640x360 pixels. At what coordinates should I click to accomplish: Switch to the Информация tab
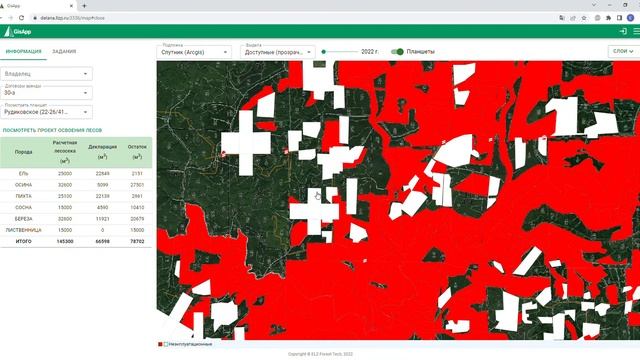click(x=24, y=51)
